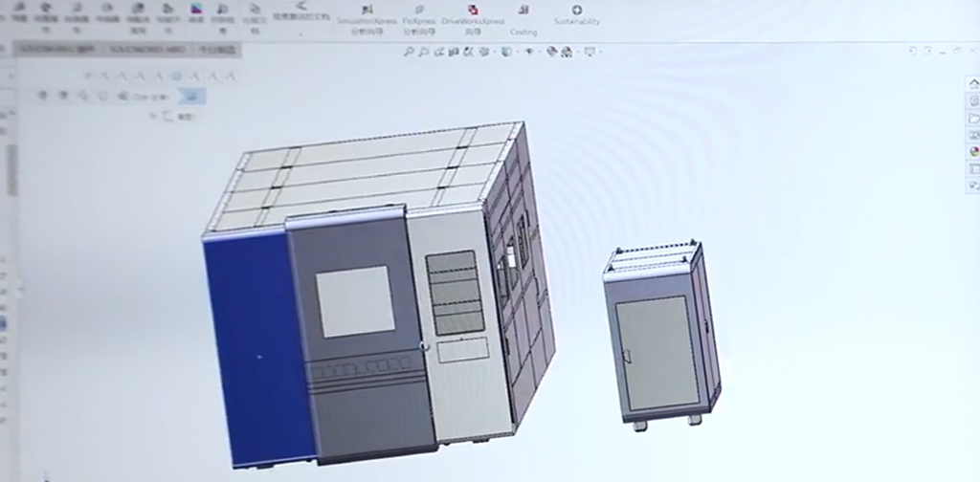Click the View Orientation cube icon
Screen dimensions: 980x482
484,53
